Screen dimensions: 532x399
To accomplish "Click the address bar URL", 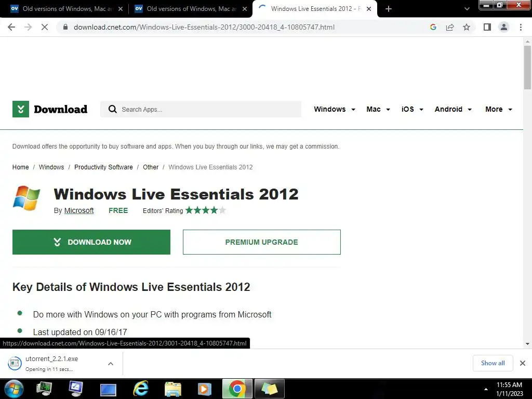I will [204, 27].
